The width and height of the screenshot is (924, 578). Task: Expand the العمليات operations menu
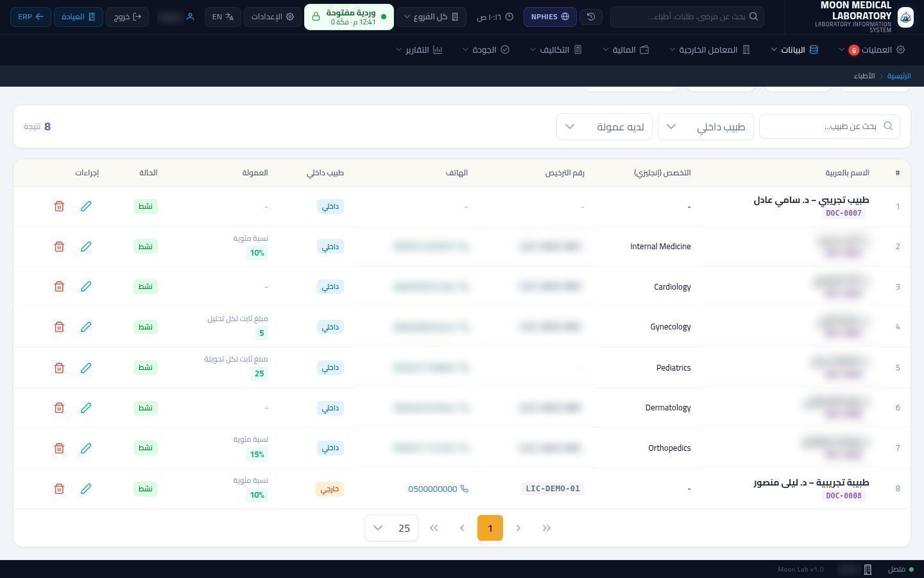(x=871, y=49)
